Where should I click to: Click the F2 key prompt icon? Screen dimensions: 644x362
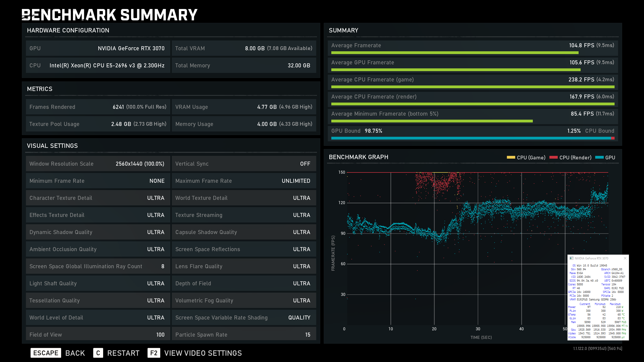tap(154, 353)
